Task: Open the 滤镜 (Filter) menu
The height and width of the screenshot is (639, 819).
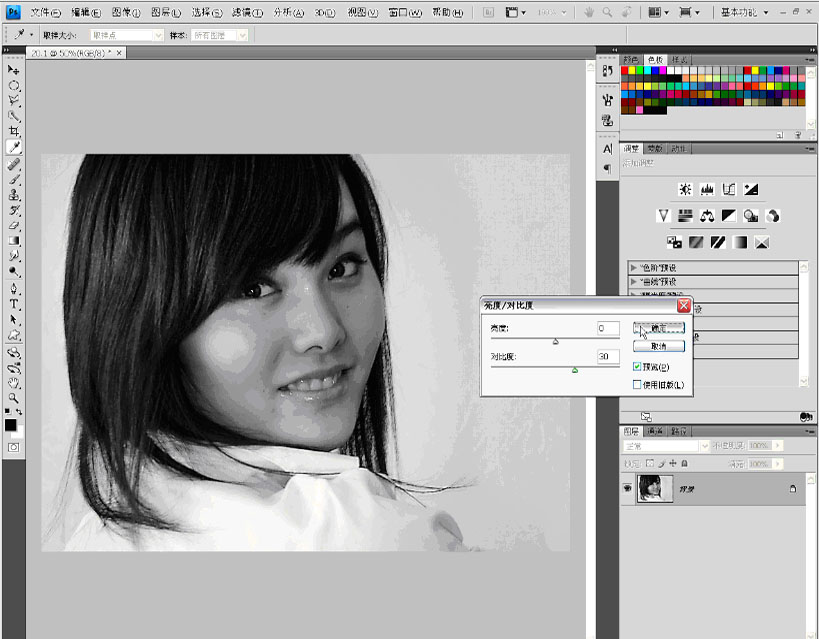Action: 247,13
